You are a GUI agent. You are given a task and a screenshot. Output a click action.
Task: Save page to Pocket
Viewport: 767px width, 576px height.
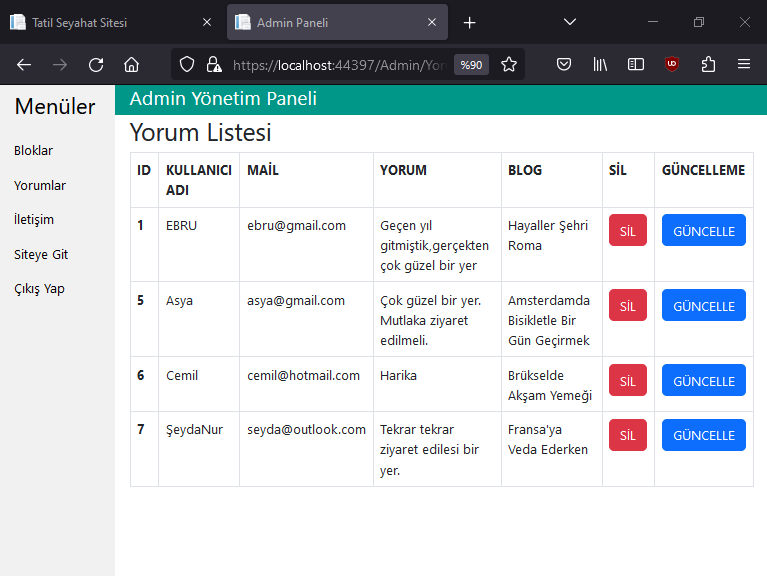[564, 65]
